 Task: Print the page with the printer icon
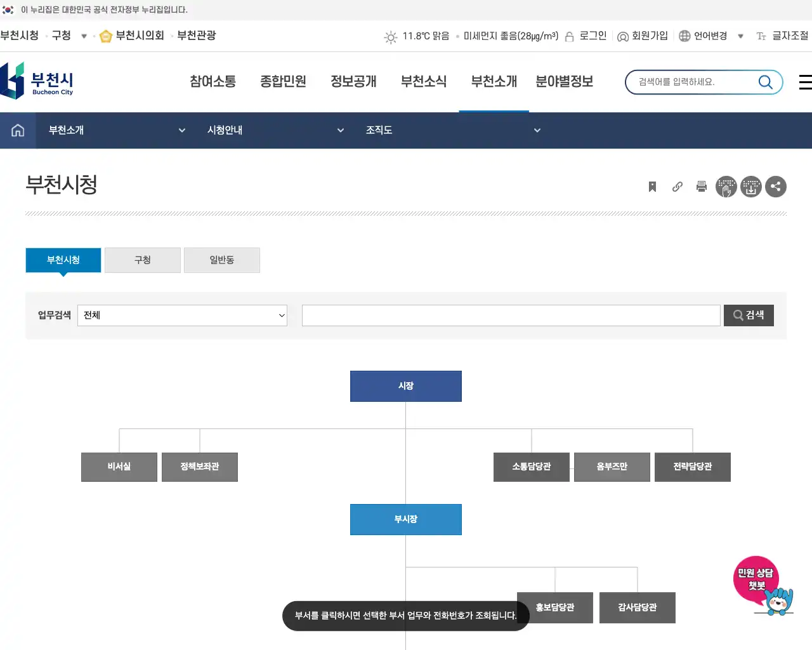pos(702,186)
